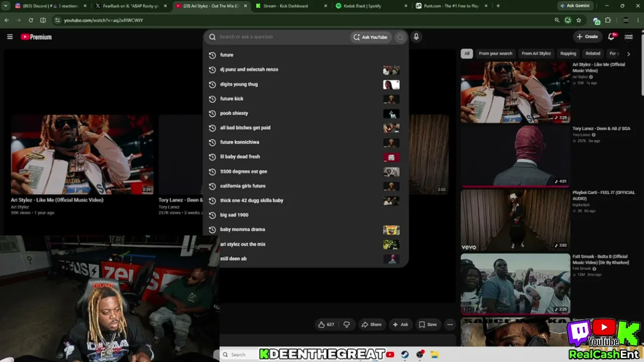Choose suggestion 'future konnichiwa'
Screen dimensions: 644x362
(x=305, y=142)
